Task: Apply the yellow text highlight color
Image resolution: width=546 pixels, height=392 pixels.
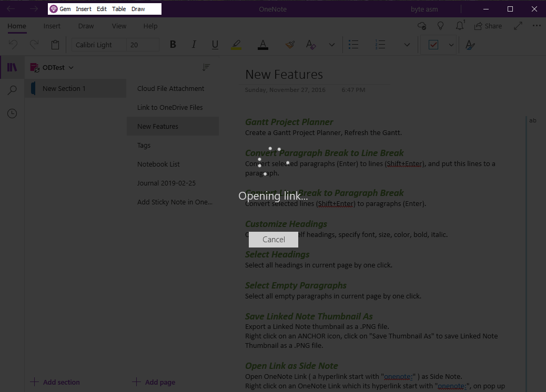Action: tap(236, 45)
